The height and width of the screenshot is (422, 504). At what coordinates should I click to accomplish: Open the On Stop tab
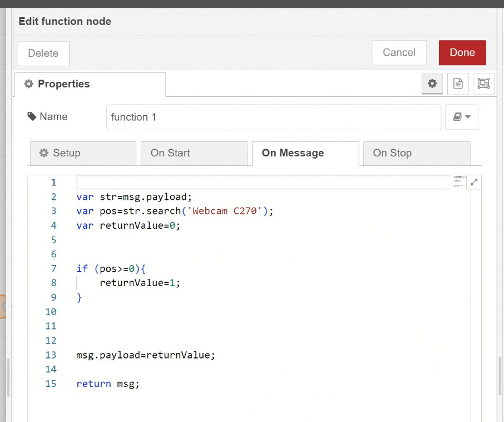[417, 153]
